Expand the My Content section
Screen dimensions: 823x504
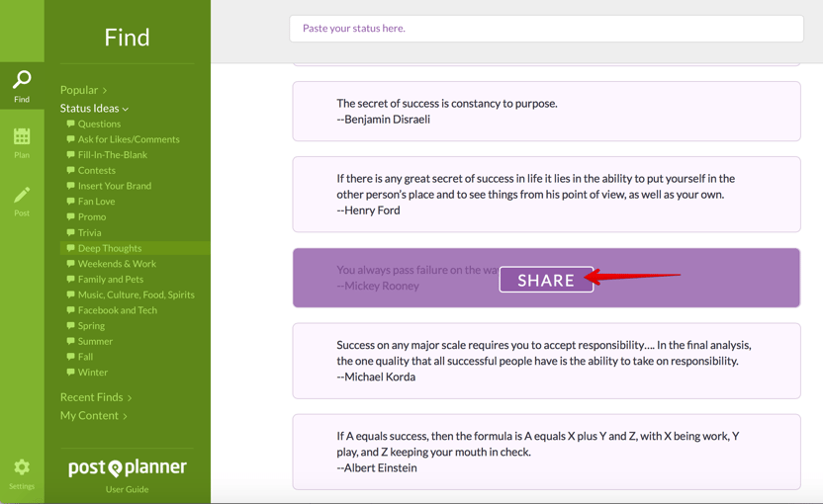93,416
